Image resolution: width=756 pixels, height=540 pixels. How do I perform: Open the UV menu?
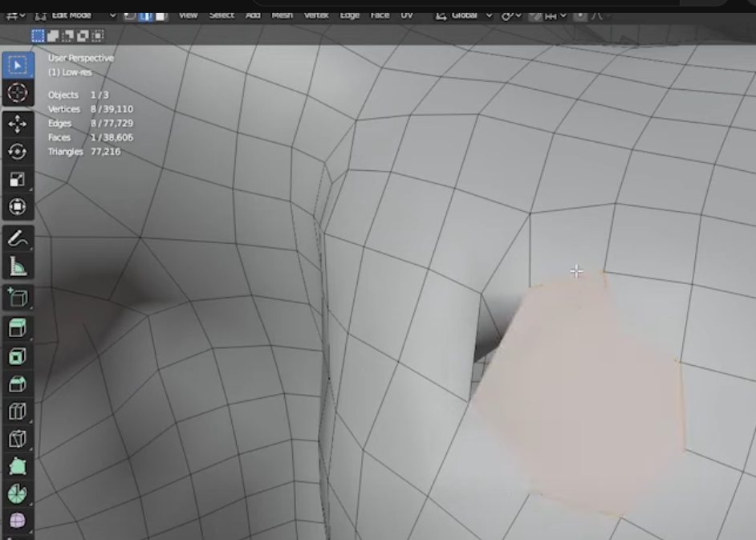[x=407, y=15]
